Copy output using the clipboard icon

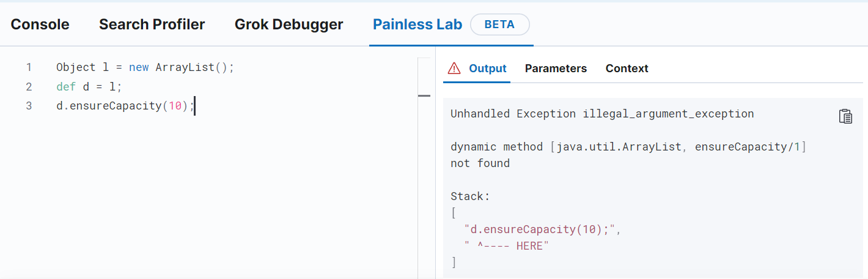(845, 116)
